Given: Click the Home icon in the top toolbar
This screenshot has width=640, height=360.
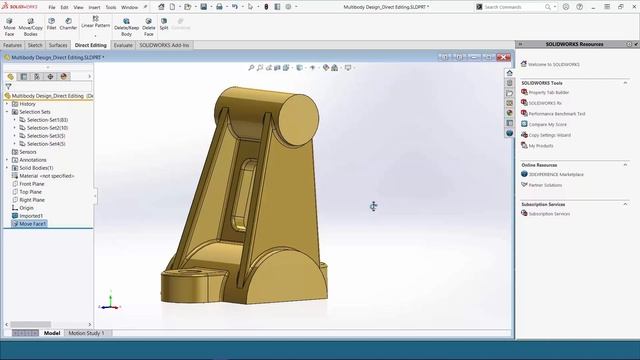Looking at the screenshot, I should point(161,7).
